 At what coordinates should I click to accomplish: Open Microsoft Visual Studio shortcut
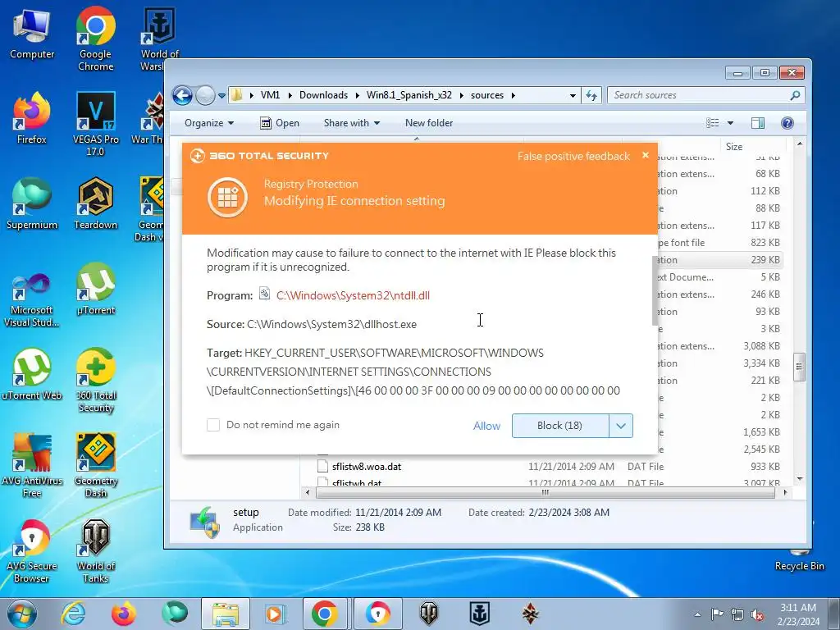[32, 301]
